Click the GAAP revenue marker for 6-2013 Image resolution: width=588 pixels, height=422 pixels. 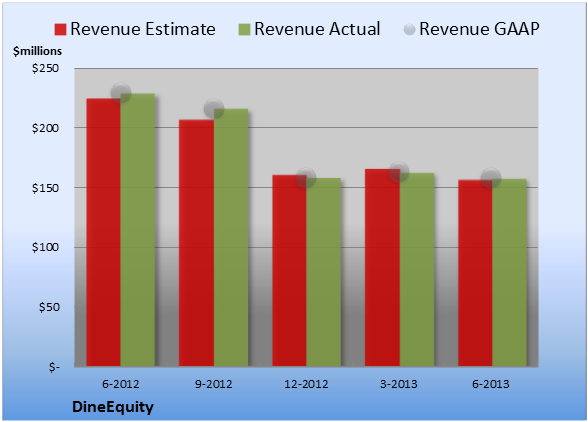pos(491,178)
